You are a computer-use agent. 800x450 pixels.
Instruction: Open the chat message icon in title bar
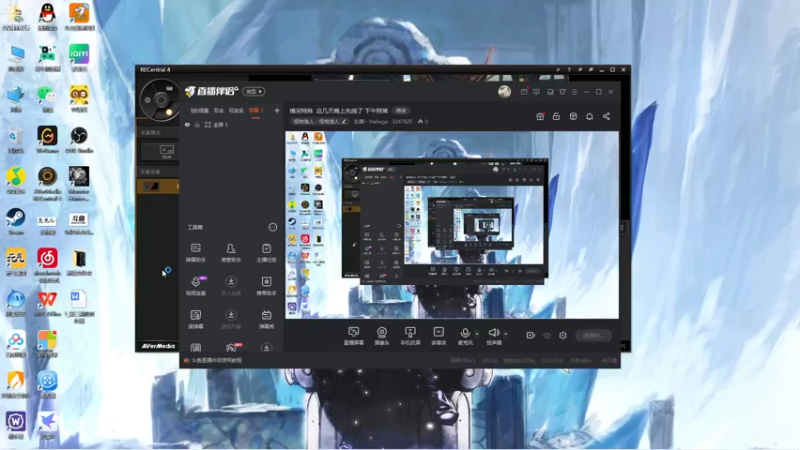click(x=536, y=92)
